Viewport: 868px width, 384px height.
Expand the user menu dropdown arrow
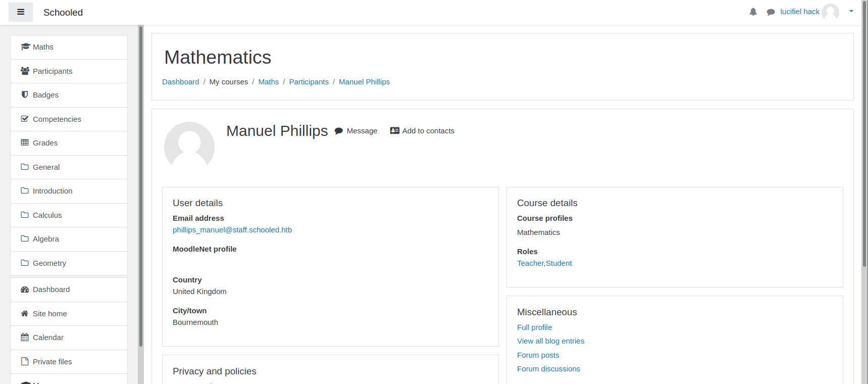tap(851, 11)
